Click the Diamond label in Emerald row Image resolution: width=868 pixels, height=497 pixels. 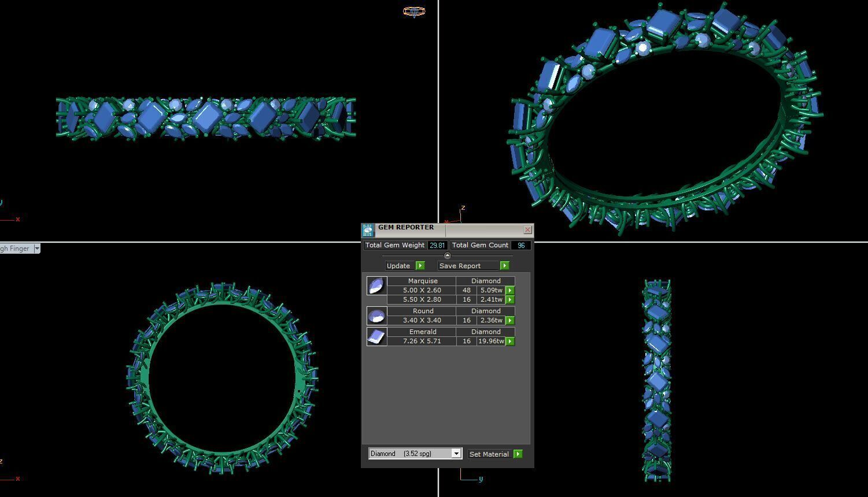pos(486,332)
